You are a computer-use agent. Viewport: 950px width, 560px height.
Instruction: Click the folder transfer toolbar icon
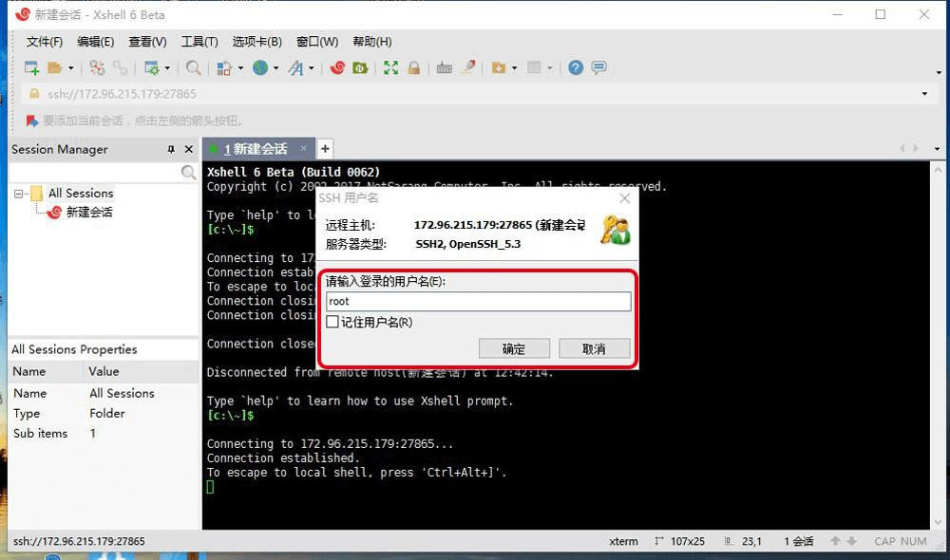499,67
